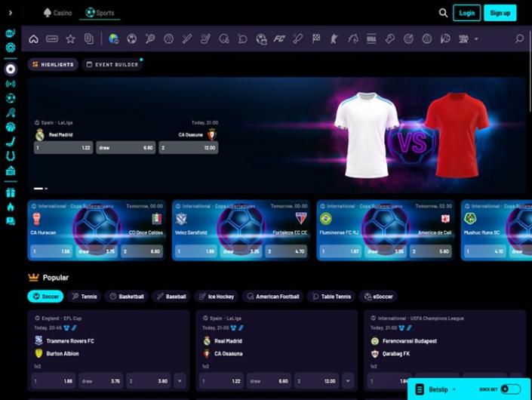Image resolution: width=532 pixels, height=400 pixels.
Task: Switch to the Casino tab
Action: coord(58,13)
